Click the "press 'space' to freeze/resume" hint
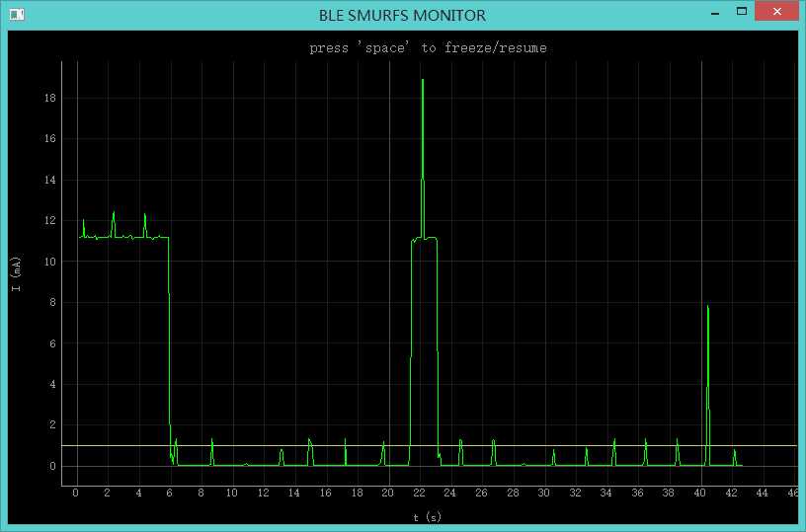This screenshot has width=806, height=532. (428, 47)
